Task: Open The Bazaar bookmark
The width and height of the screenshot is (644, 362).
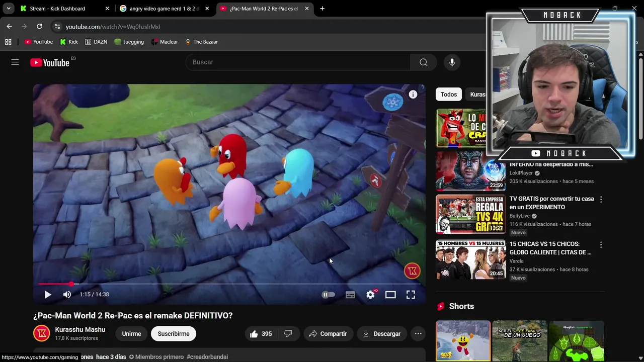Action: 201,42
